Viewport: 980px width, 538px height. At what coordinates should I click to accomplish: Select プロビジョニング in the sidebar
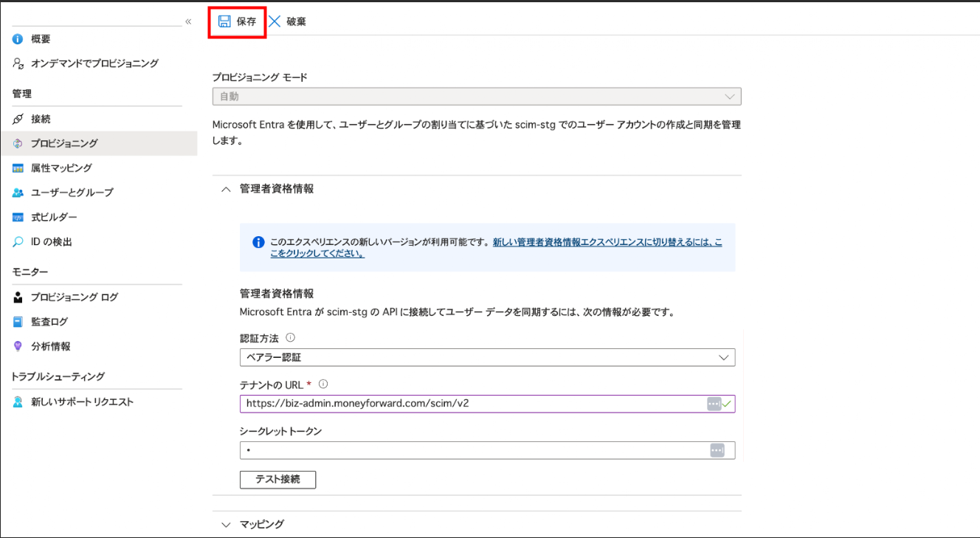click(99, 143)
